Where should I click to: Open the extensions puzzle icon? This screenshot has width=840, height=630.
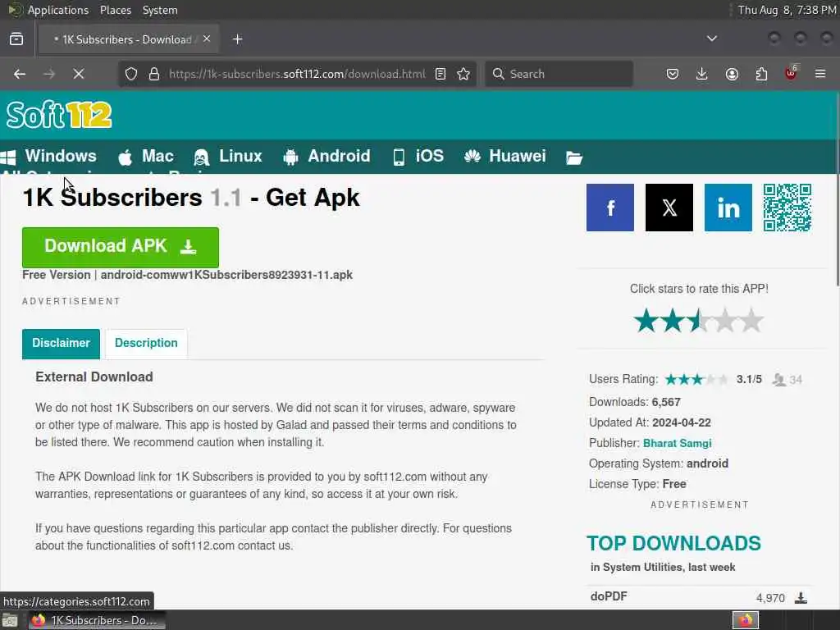761,74
